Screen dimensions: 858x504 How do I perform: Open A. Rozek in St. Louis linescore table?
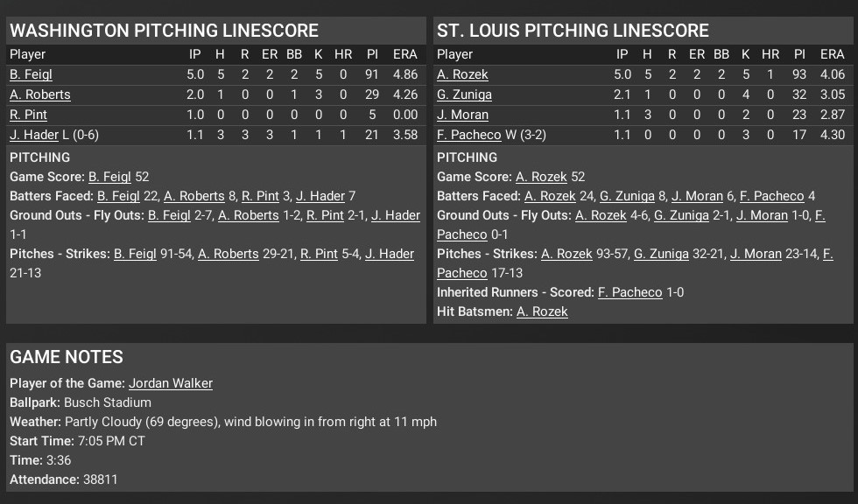click(462, 74)
